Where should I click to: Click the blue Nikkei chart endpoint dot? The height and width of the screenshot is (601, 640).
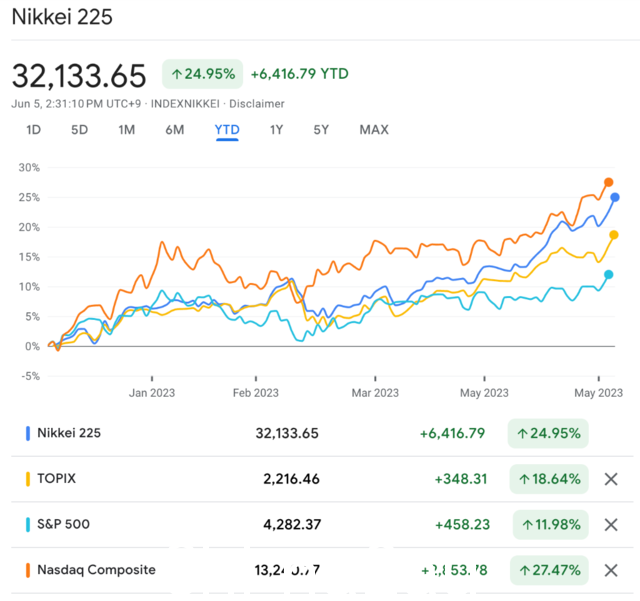(x=615, y=197)
